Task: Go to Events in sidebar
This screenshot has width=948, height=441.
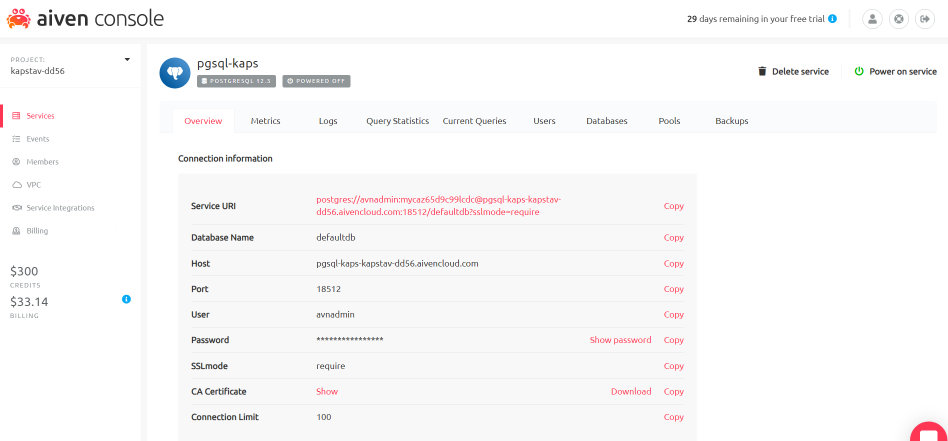Action: [37, 139]
